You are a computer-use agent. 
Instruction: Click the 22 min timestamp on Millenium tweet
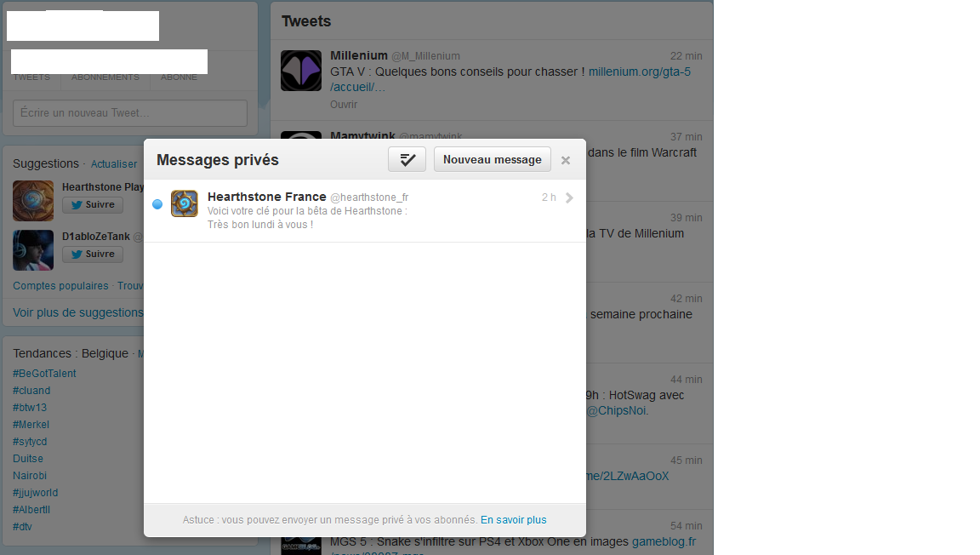(687, 56)
